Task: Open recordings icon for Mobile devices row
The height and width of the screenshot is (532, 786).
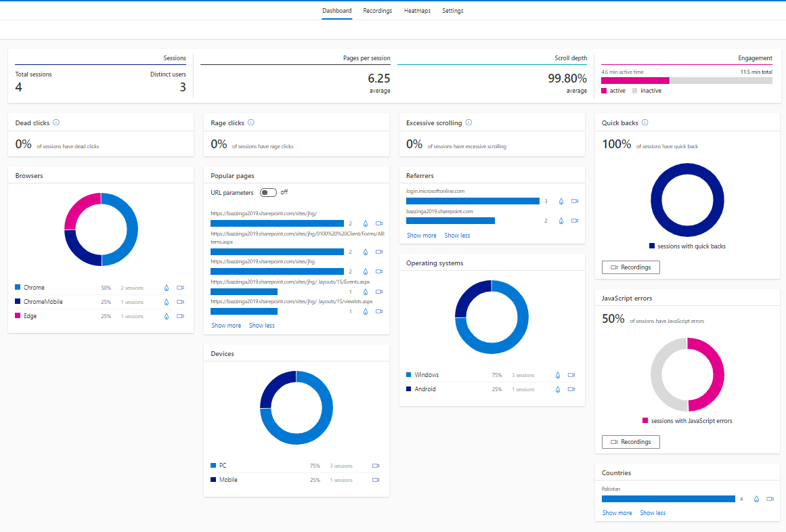Action: 376,480
